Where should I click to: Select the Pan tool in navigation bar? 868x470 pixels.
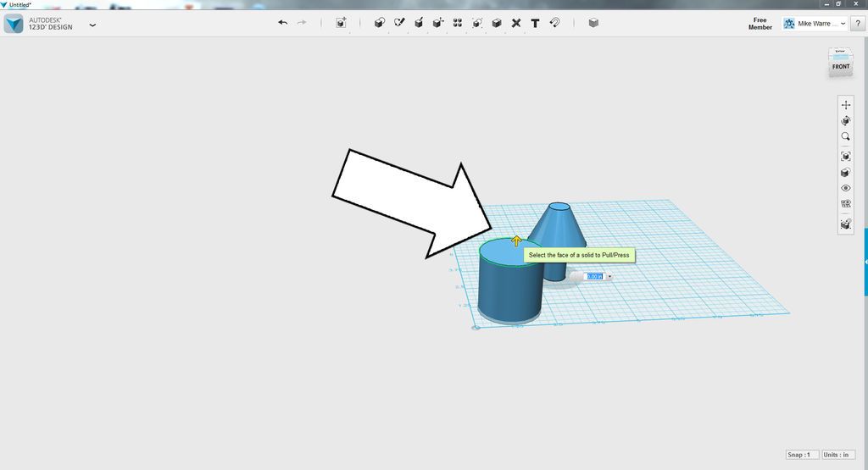(x=845, y=104)
